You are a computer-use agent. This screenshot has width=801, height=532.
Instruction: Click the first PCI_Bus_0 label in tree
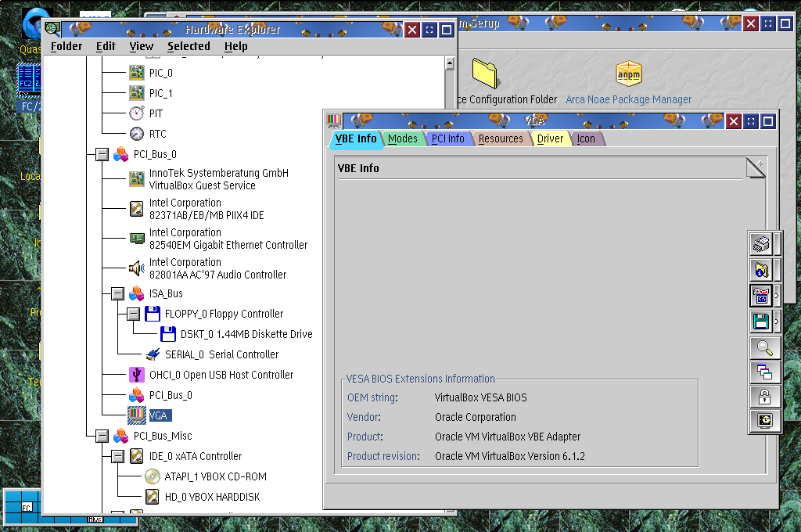[156, 154]
